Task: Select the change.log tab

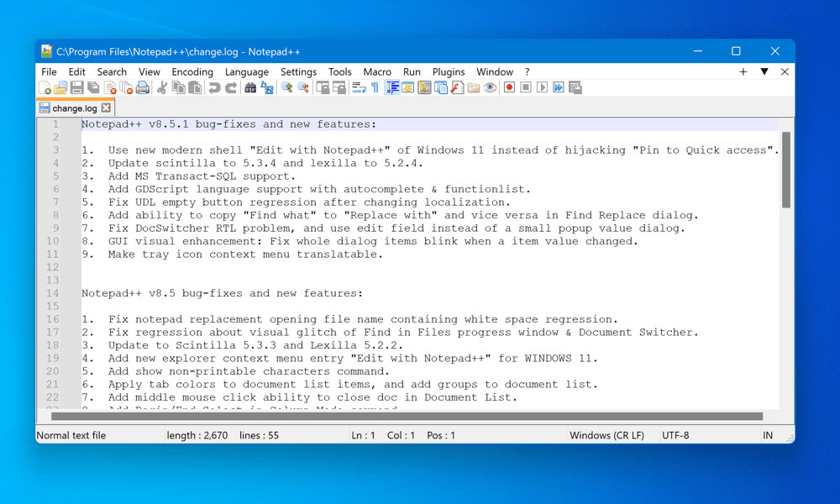Action: (75, 108)
